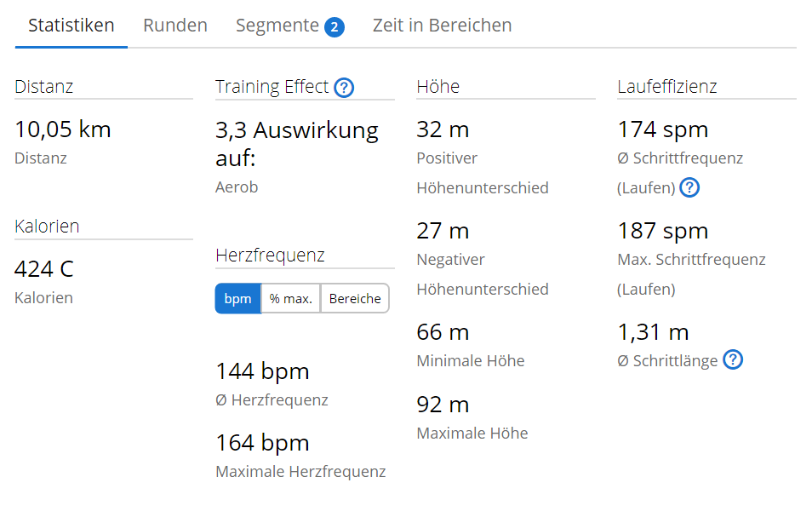The width and height of the screenshot is (812, 517).
Task: Click the Training Effect section heading
Action: [x=272, y=87]
